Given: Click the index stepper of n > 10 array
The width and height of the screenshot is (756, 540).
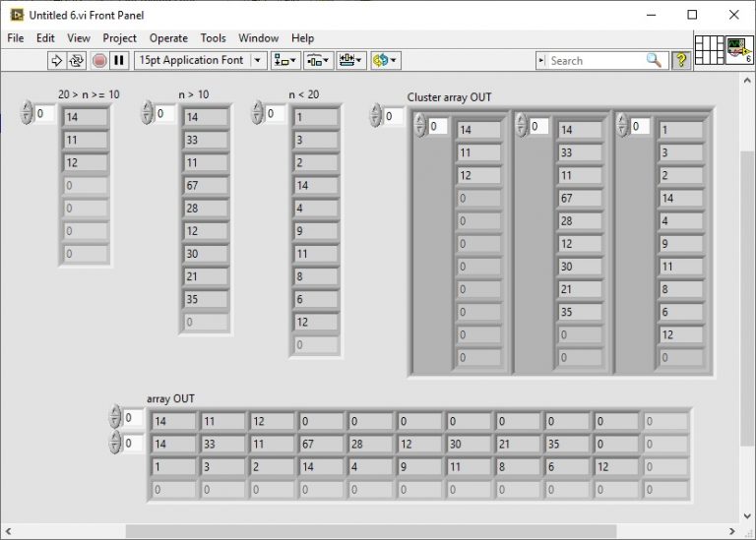Looking at the screenshot, I should coord(147,114).
